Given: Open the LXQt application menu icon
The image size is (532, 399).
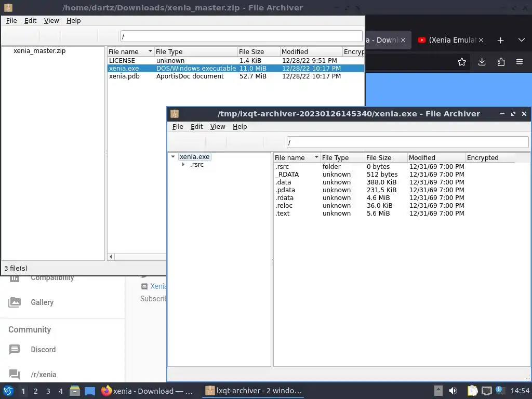Looking at the screenshot, I should click(x=8, y=391).
